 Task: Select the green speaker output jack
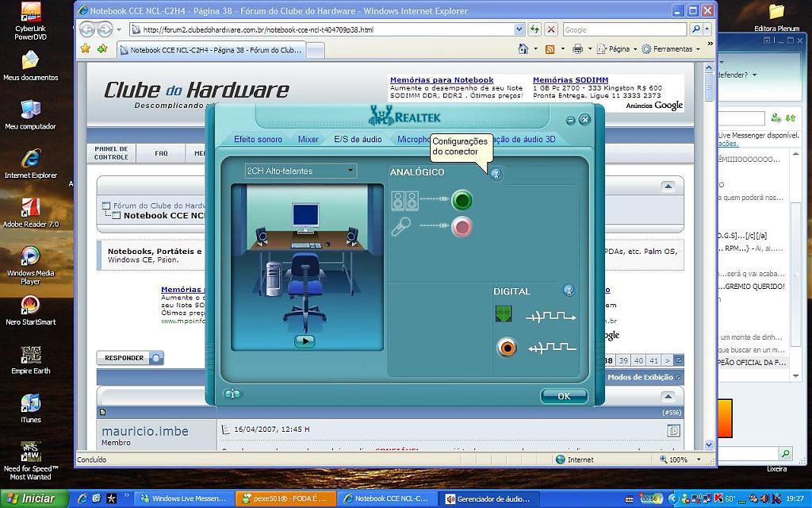coord(462,200)
